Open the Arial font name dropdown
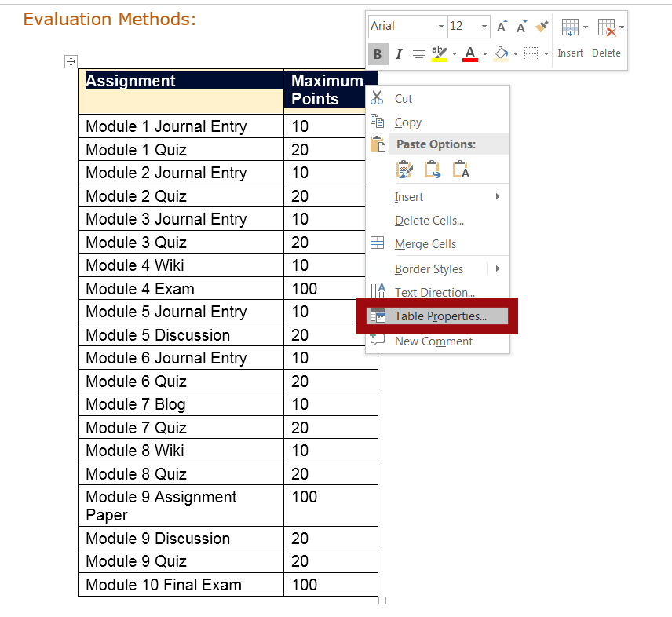This screenshot has height=617, width=672. pyautogui.click(x=440, y=26)
